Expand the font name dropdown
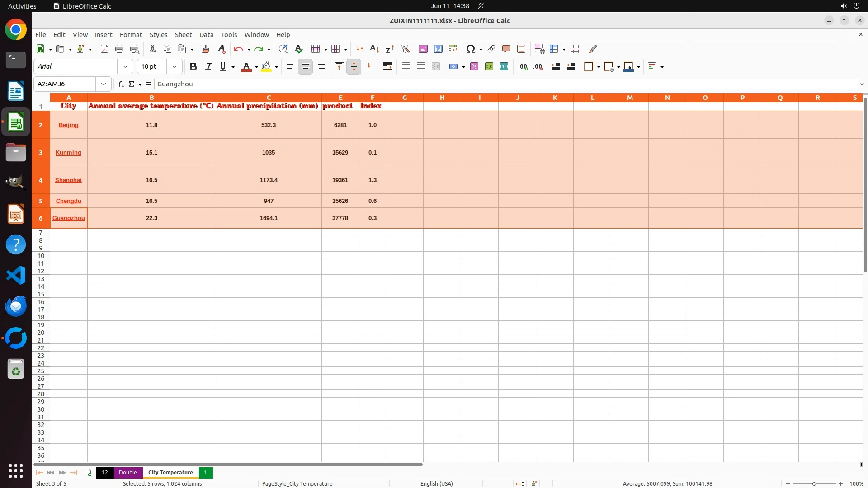868x488 pixels. coord(125,66)
